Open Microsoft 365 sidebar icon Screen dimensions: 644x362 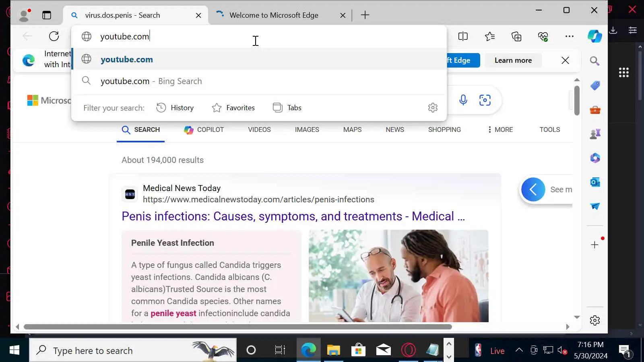pos(595,158)
